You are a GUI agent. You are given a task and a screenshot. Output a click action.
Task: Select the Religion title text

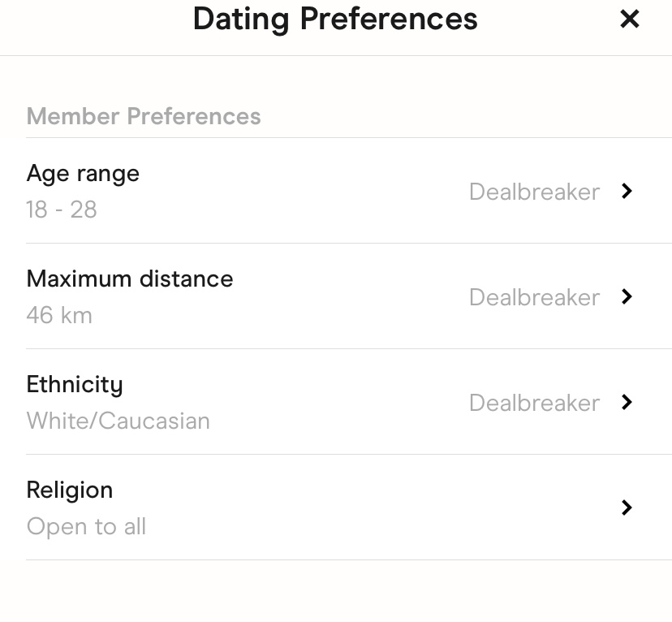tap(70, 490)
